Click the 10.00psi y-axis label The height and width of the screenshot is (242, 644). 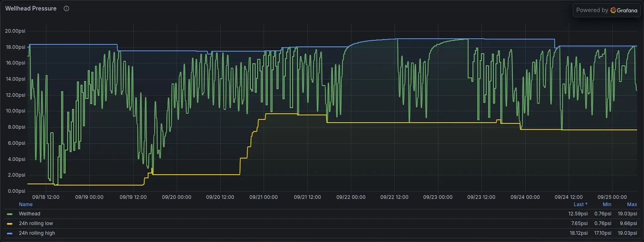15,111
